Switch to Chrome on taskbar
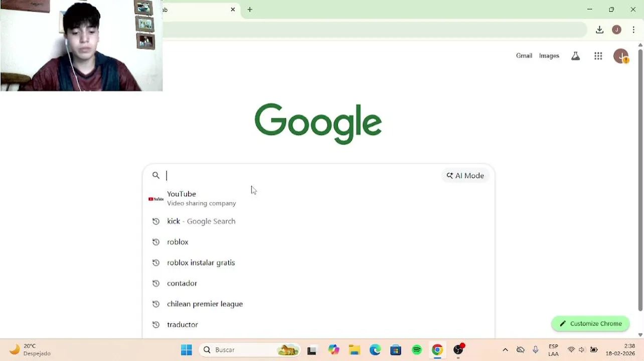 click(x=437, y=350)
